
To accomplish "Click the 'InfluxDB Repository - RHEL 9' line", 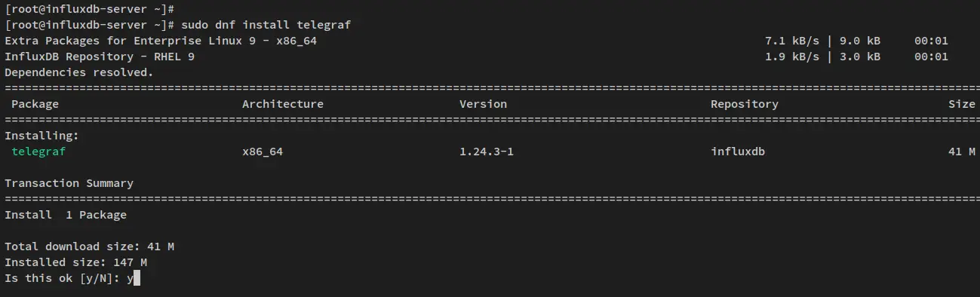I will point(100,57).
